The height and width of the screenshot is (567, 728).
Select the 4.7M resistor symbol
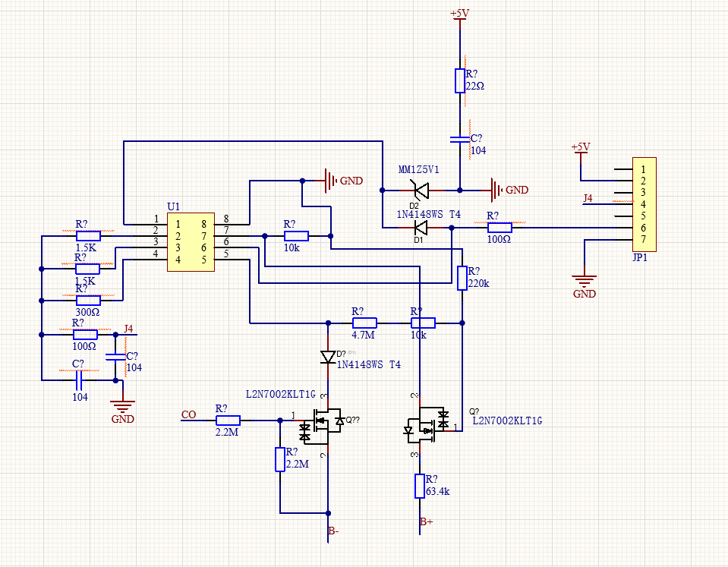[x=364, y=323]
